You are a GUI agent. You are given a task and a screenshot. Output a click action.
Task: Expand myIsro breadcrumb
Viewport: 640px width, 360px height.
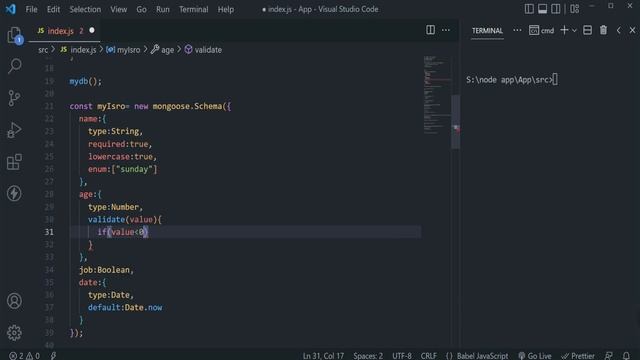pyautogui.click(x=123, y=50)
